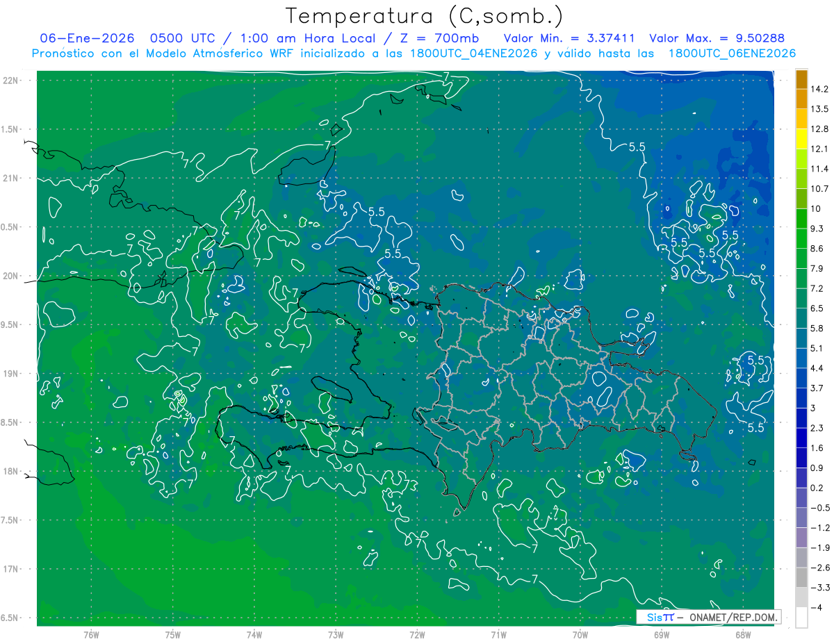Viewport: 834px width, 644px height.
Task: Click the '19N' latitude label
Action: (x=10, y=374)
